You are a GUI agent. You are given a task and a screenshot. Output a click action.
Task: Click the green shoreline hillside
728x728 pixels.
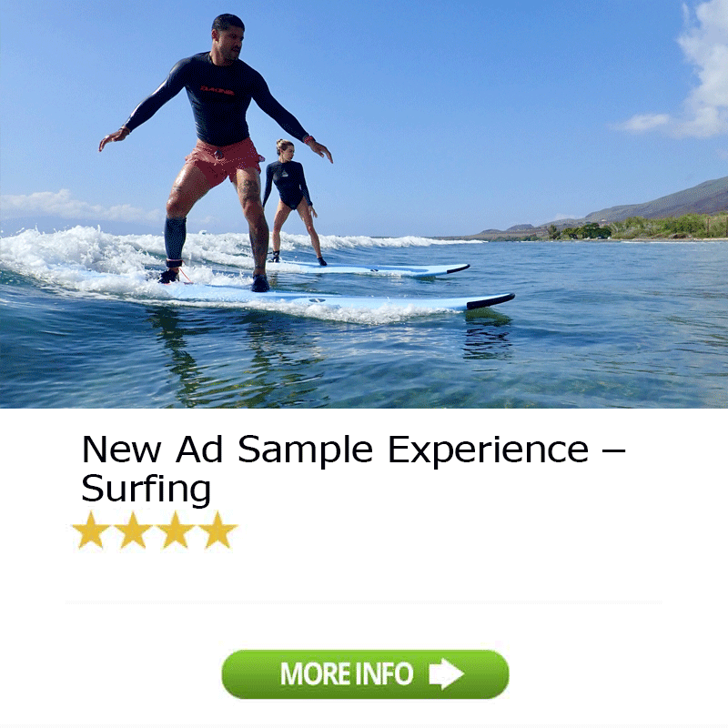click(650, 218)
